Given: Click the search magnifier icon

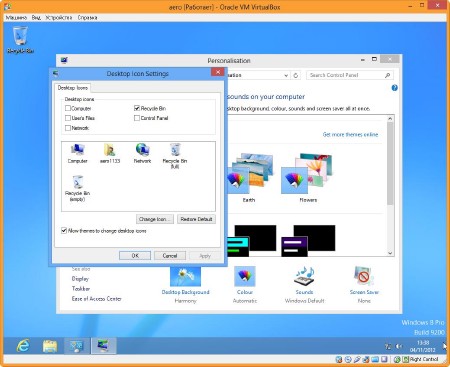Looking at the screenshot, I should [x=387, y=75].
